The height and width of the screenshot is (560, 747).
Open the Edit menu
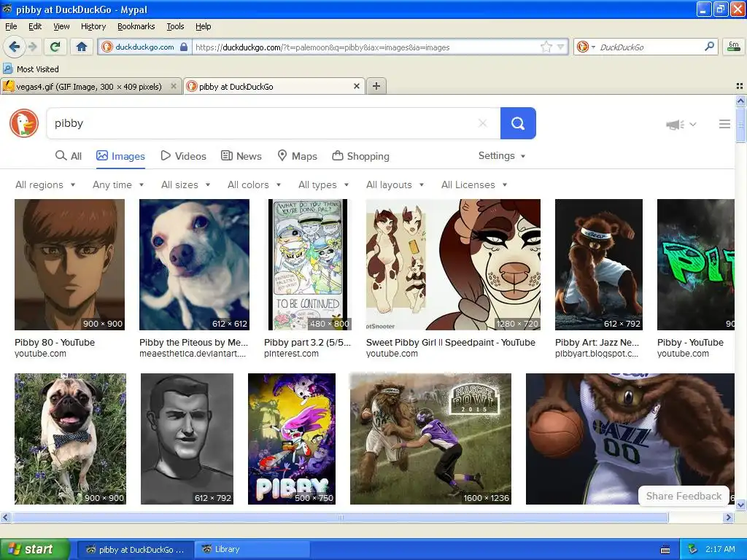pyautogui.click(x=35, y=26)
